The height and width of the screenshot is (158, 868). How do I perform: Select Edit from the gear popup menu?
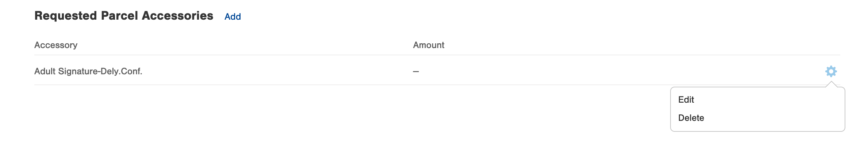(x=686, y=100)
